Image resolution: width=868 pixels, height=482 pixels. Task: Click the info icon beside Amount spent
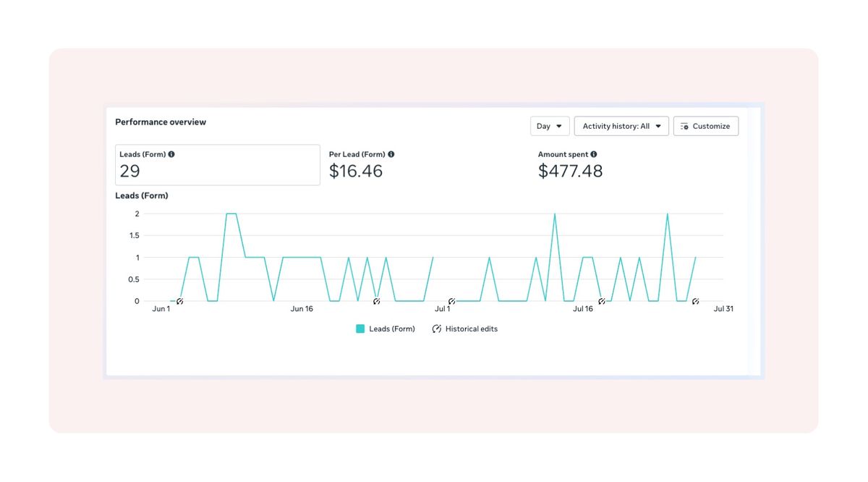tap(594, 153)
